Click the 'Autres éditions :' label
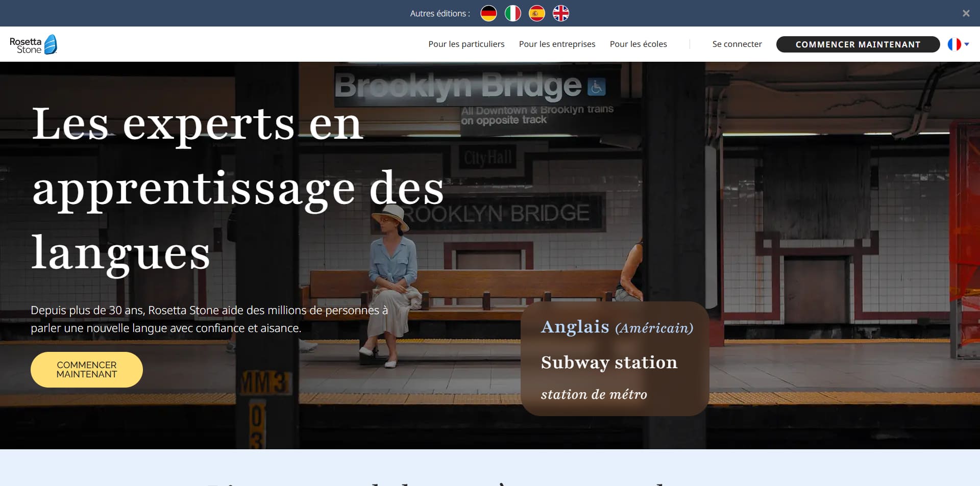 click(440, 13)
